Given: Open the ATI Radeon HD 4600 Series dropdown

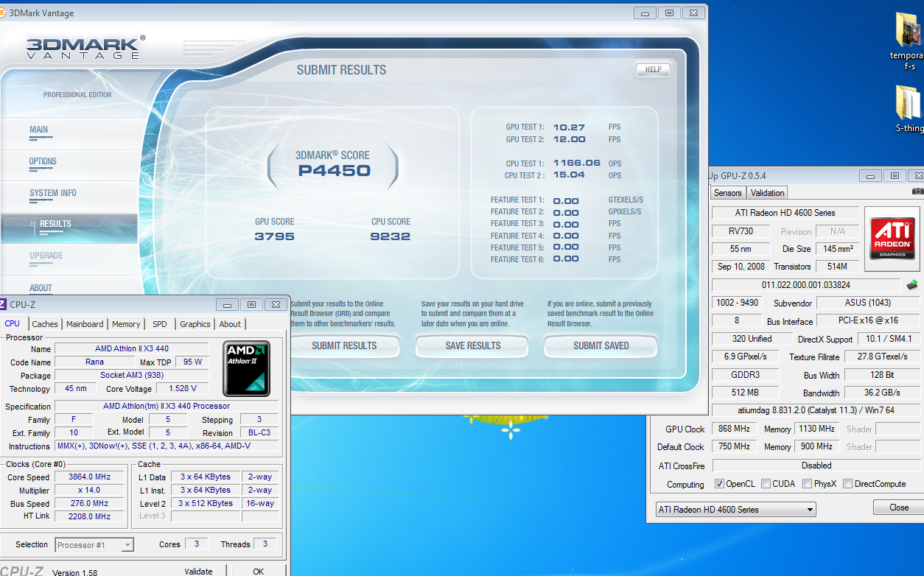Looking at the screenshot, I should tap(735, 509).
